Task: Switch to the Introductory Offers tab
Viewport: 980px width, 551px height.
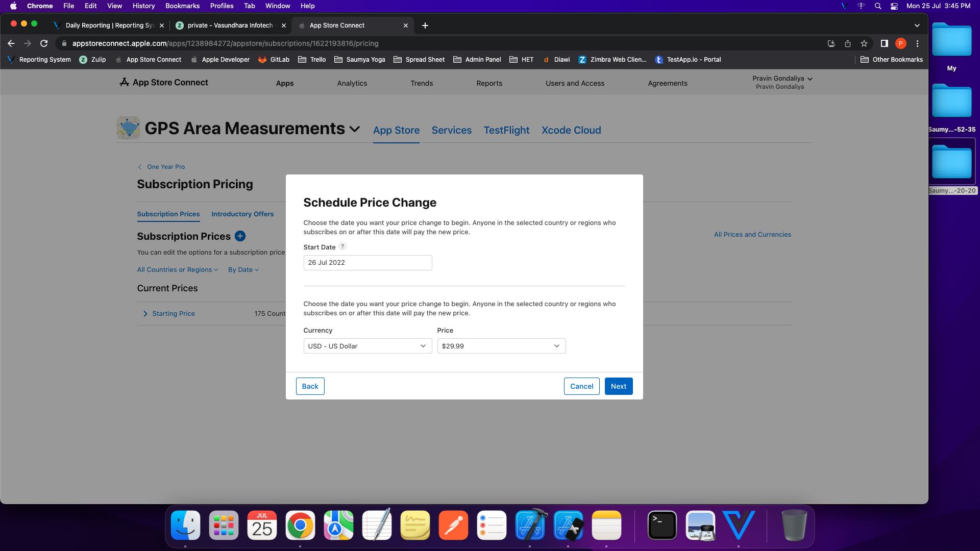Action: tap(242, 214)
